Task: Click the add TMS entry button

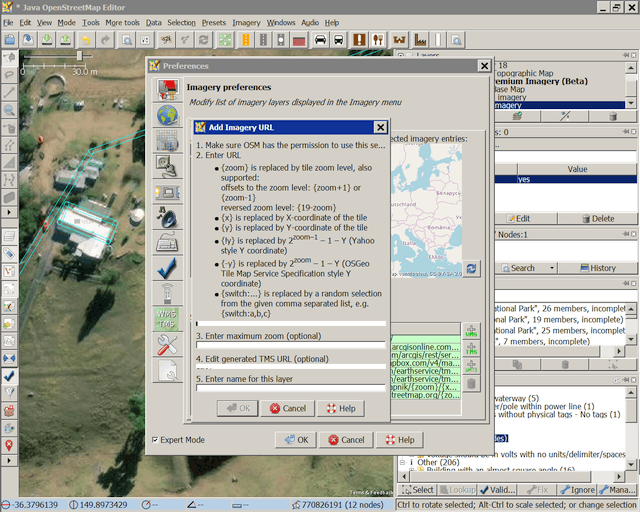Action: 471,349
